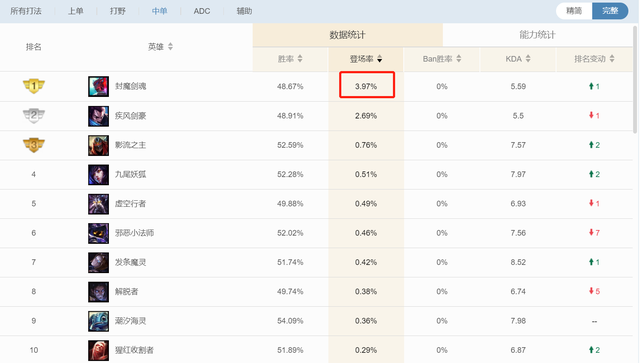Click green up arrow in 九尾妖狐 row
This screenshot has width=640, height=363.
591,174
